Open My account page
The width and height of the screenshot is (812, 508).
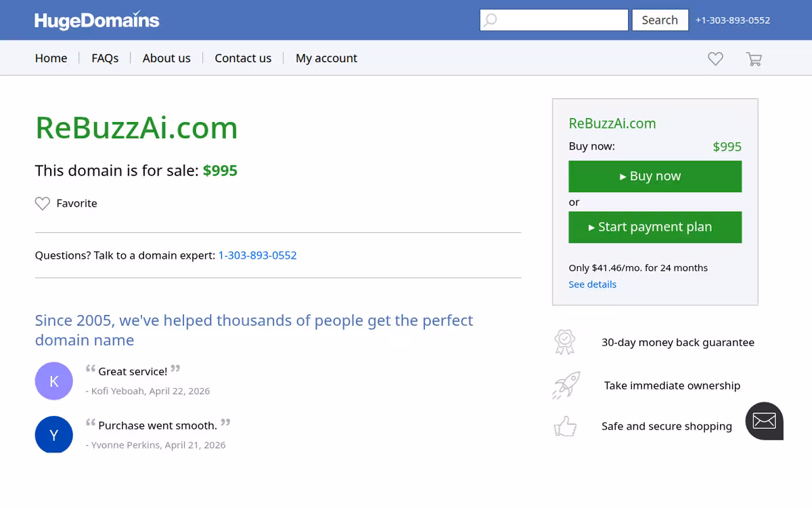click(326, 58)
